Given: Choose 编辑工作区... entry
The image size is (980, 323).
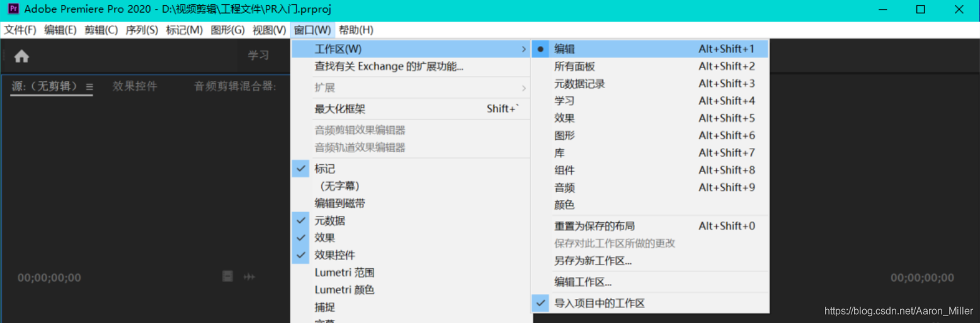Looking at the screenshot, I should point(650,282).
